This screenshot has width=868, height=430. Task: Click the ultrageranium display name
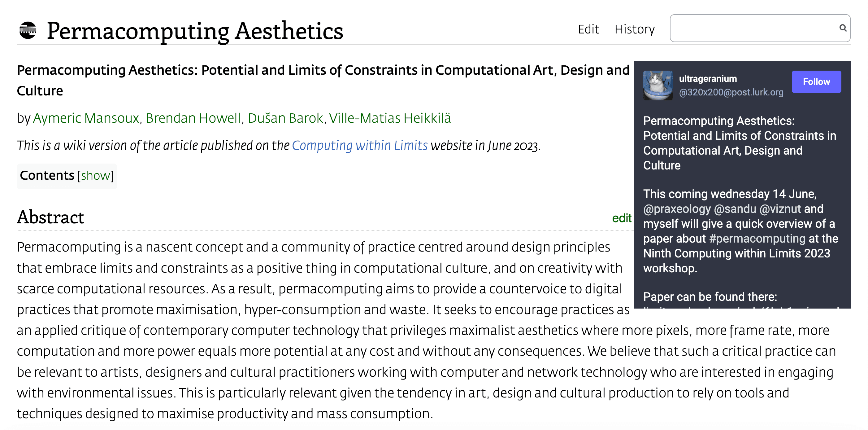pyautogui.click(x=708, y=79)
